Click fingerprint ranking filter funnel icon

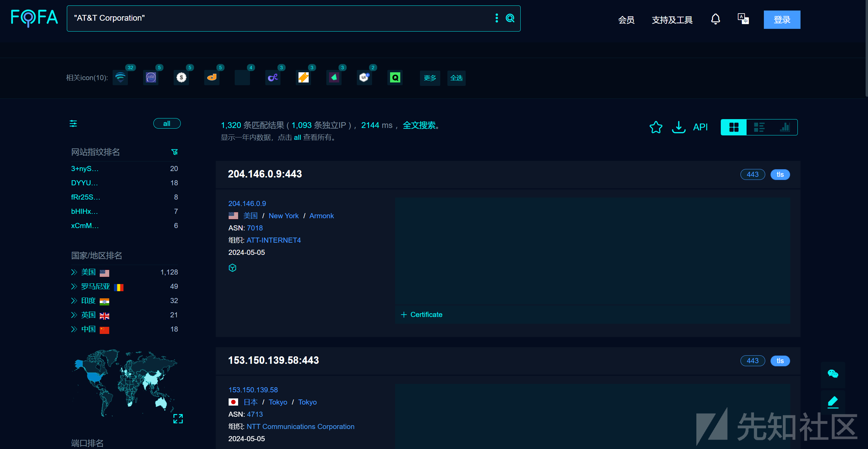click(x=175, y=152)
